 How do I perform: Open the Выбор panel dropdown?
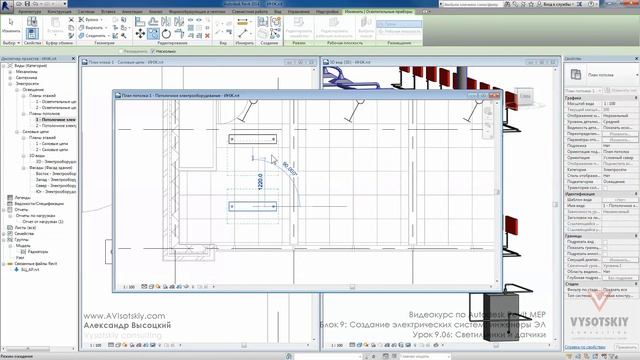[x=11, y=43]
